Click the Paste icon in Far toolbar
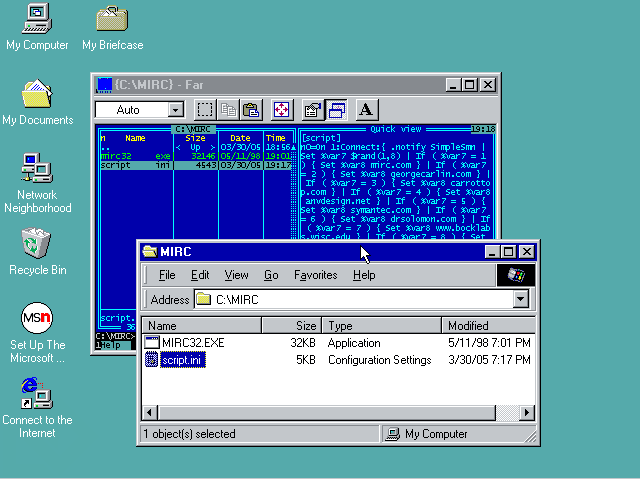640x480 pixels. tap(251, 110)
